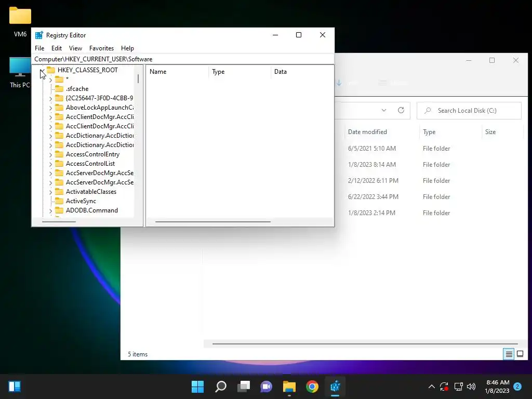Screen dimensions: 532x399
Task: Click the Search Local Disk (C:) field
Action: point(469,111)
